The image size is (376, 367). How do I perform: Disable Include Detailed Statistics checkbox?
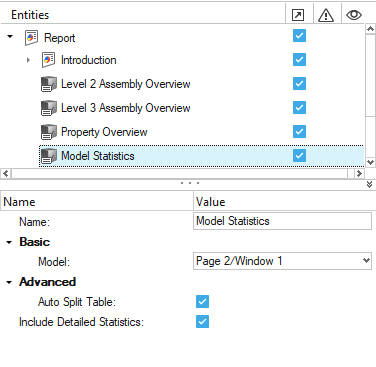202,322
